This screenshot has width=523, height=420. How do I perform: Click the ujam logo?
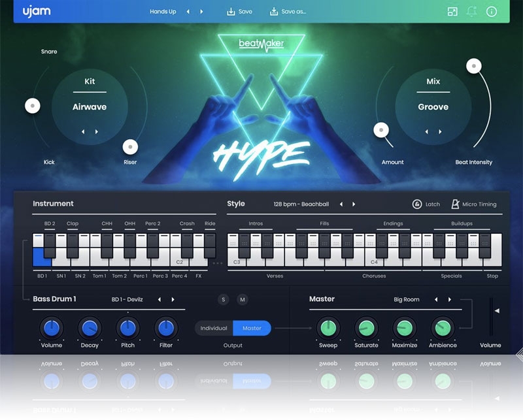[x=36, y=12]
